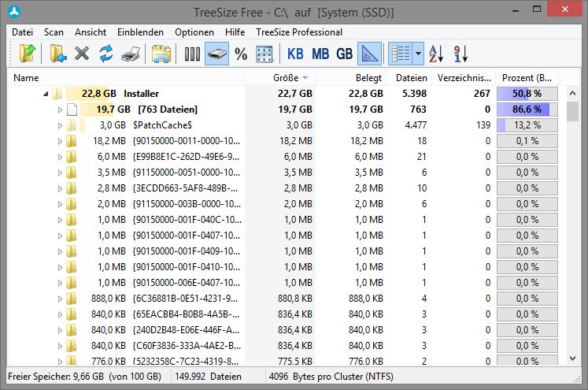Click the vertical scrollbar thumb

tap(572, 111)
